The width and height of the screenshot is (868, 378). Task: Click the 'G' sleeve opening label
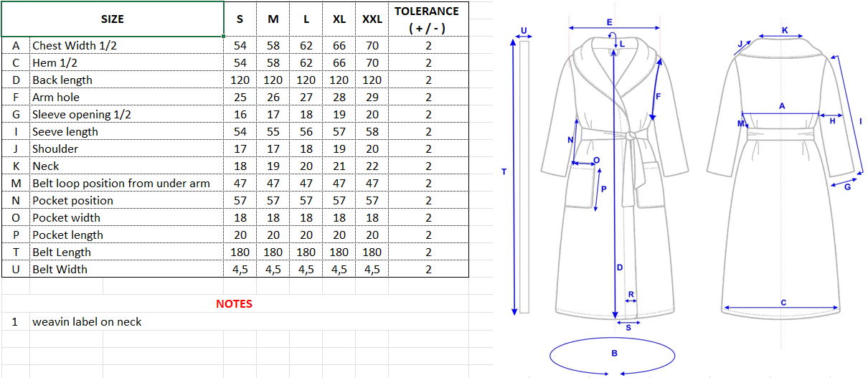(847, 187)
